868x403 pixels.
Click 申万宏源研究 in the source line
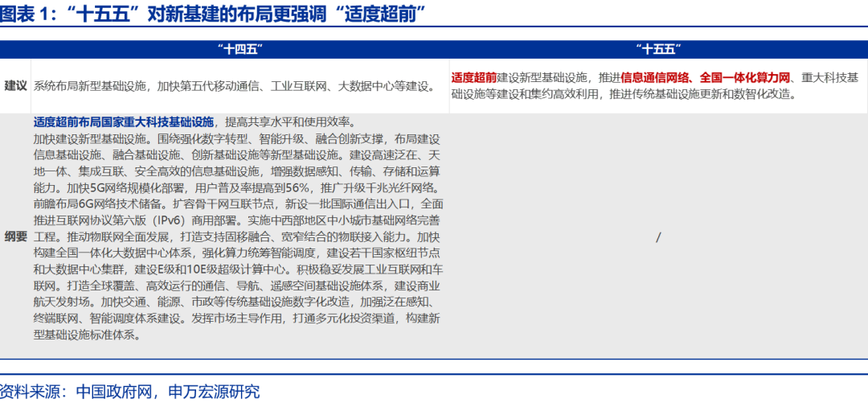pyautogui.click(x=214, y=392)
